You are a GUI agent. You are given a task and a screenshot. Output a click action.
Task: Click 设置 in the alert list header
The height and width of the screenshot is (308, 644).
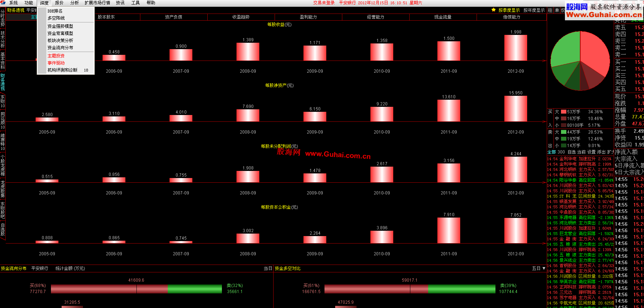(x=592, y=152)
